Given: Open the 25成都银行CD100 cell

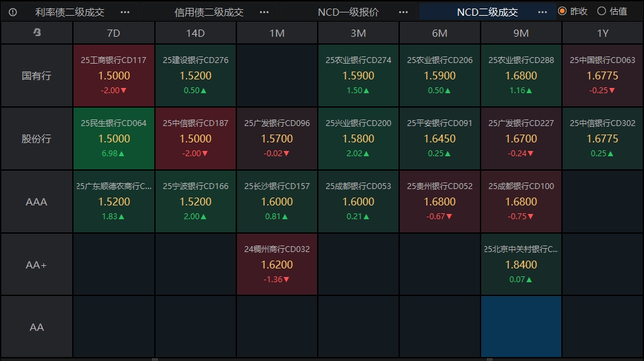Looking at the screenshot, I should pyautogui.click(x=521, y=202).
